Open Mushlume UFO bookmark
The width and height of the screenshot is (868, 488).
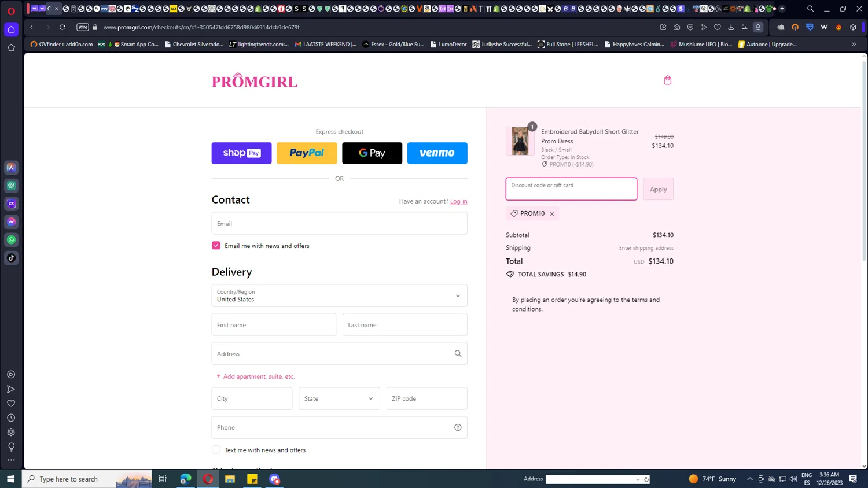pos(701,44)
